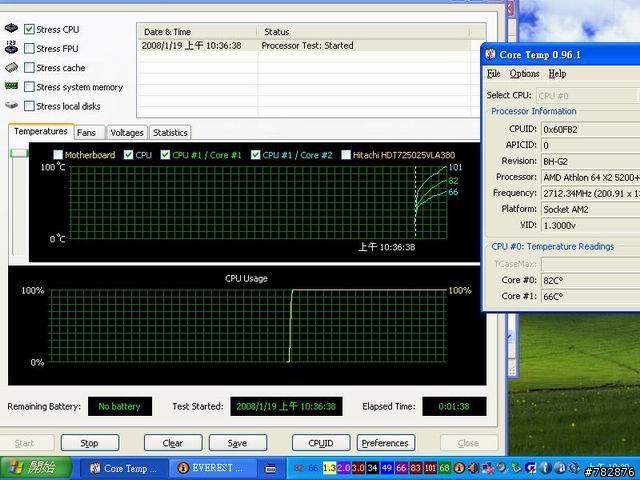Uncheck the CPU #1 / Core #1 checkbox
Viewport: 640px width, 480px height.
click(x=165, y=155)
